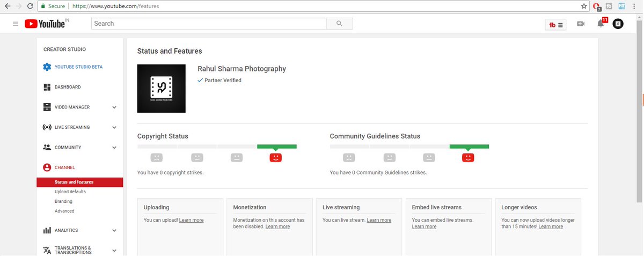Screen dimensions: 644x256
Task: Click Learn more in Longer videos card
Action: click(x=551, y=226)
